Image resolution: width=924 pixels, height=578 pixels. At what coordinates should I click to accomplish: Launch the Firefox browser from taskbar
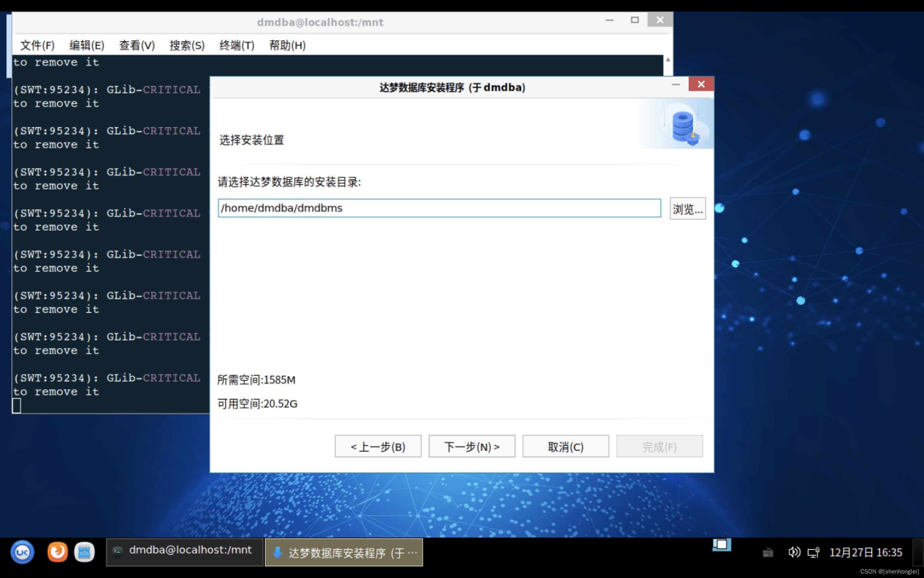point(58,552)
